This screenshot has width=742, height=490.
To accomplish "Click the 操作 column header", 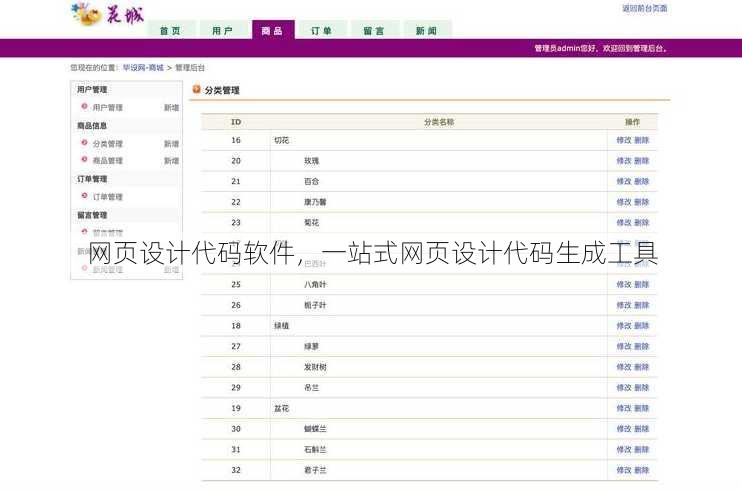I will point(633,122).
